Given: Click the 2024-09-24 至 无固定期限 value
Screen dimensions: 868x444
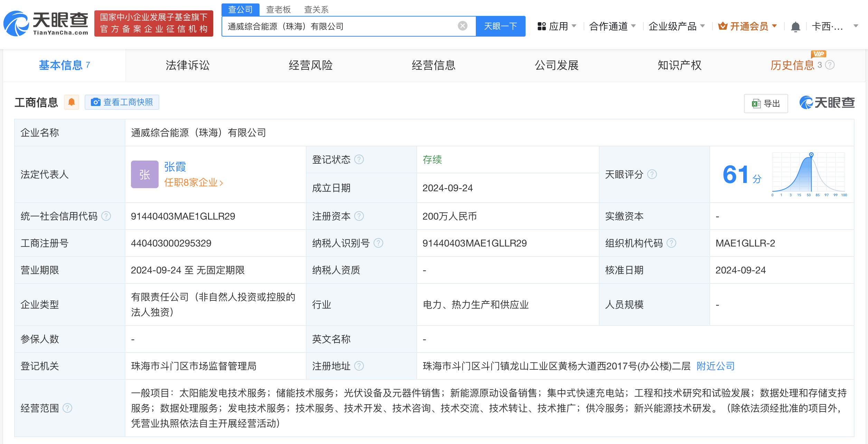Looking at the screenshot, I should 188,270.
